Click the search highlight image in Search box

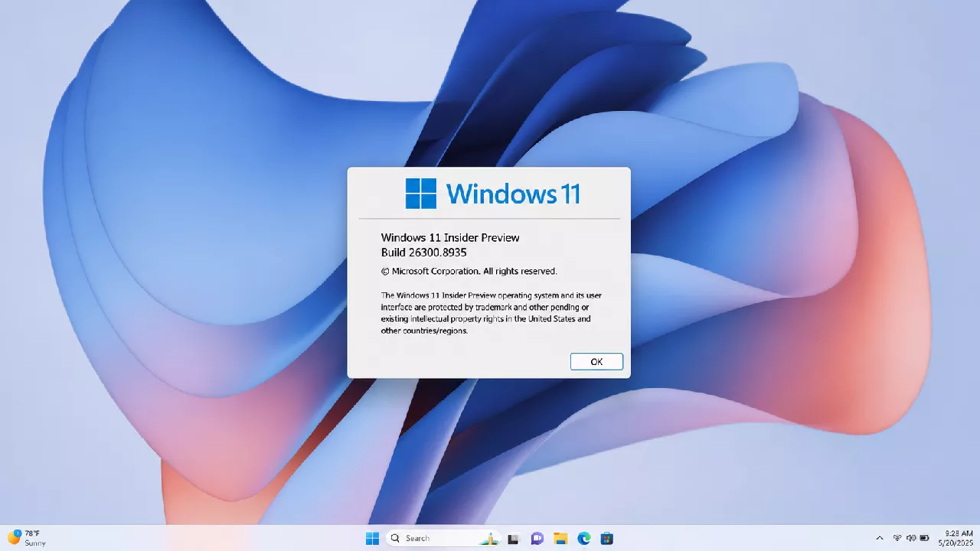490,539
